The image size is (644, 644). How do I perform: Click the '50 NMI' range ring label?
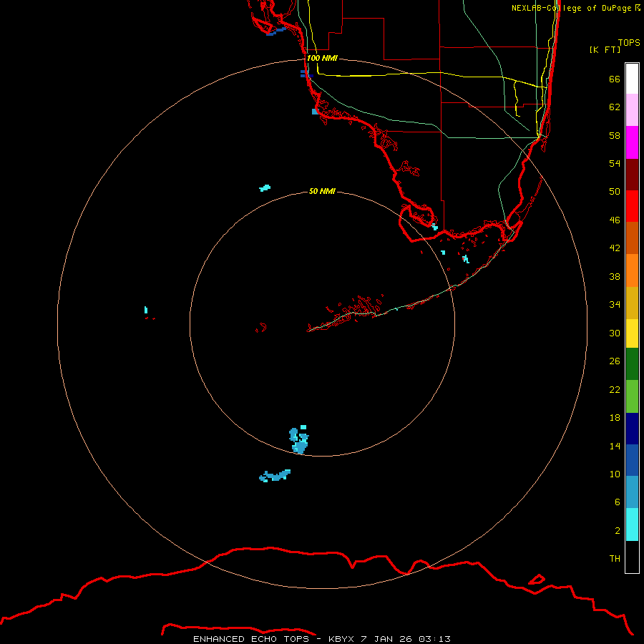coord(323,191)
